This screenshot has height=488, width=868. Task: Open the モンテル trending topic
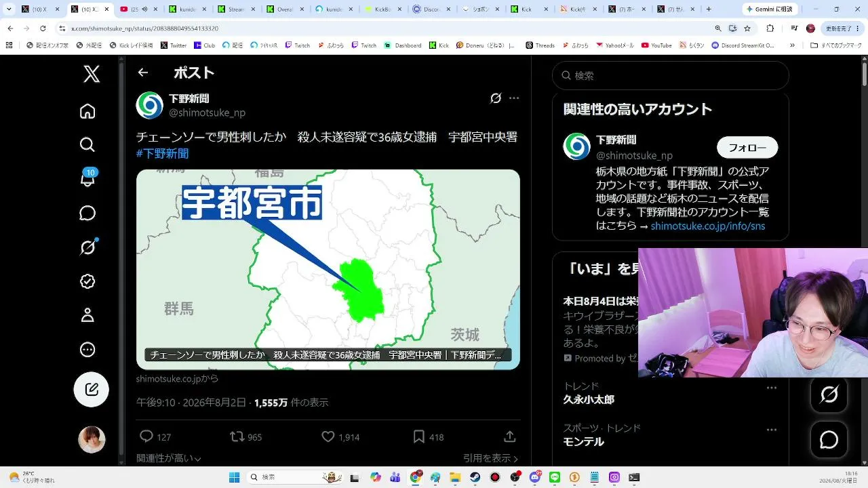pyautogui.click(x=583, y=442)
